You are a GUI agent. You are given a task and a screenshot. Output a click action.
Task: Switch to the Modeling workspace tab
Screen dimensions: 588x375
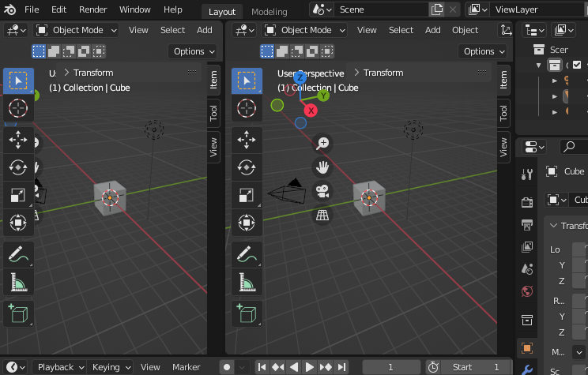coord(269,12)
